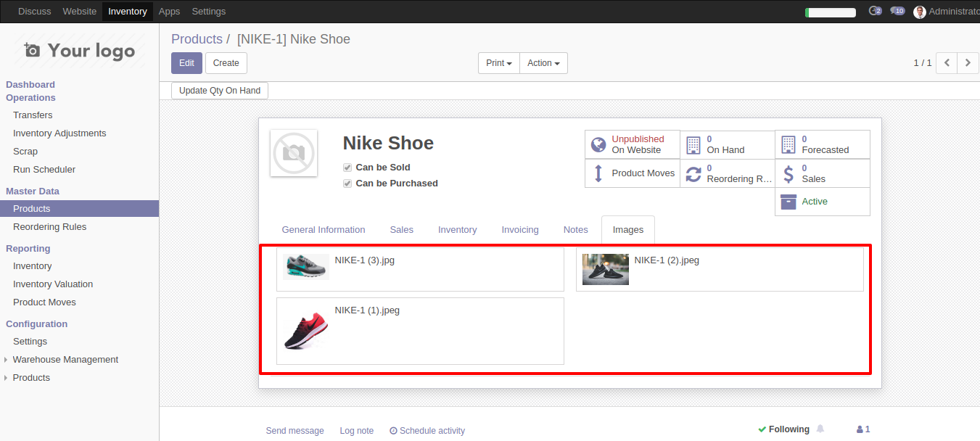Click the building icon beside Forecasted
This screenshot has height=441, width=980.
pos(788,144)
